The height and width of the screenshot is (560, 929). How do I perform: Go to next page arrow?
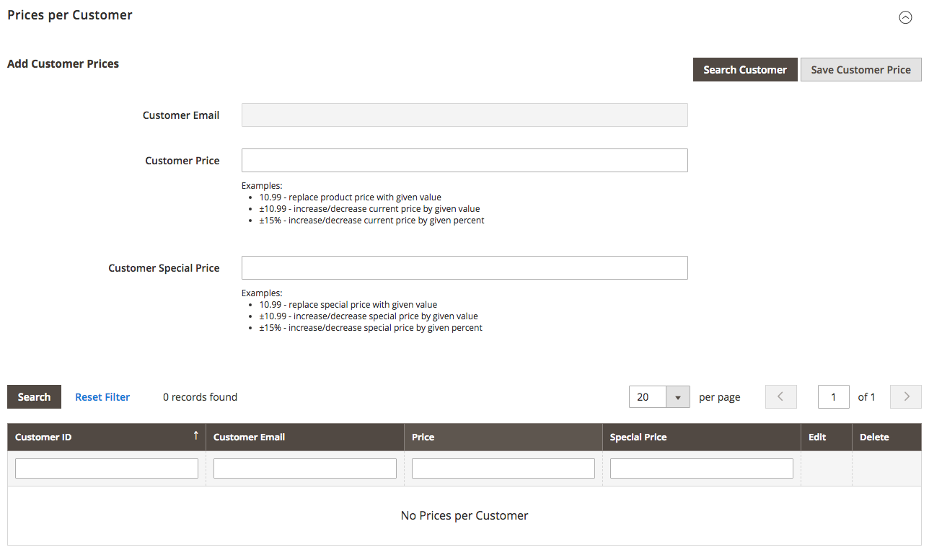[x=906, y=397]
